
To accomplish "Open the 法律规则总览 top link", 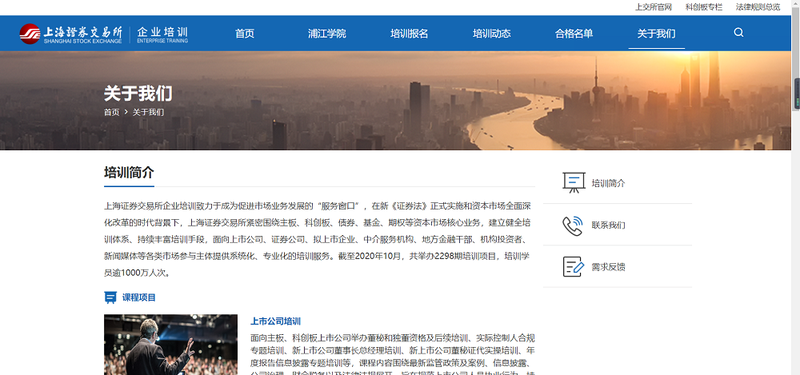I will [x=758, y=7].
